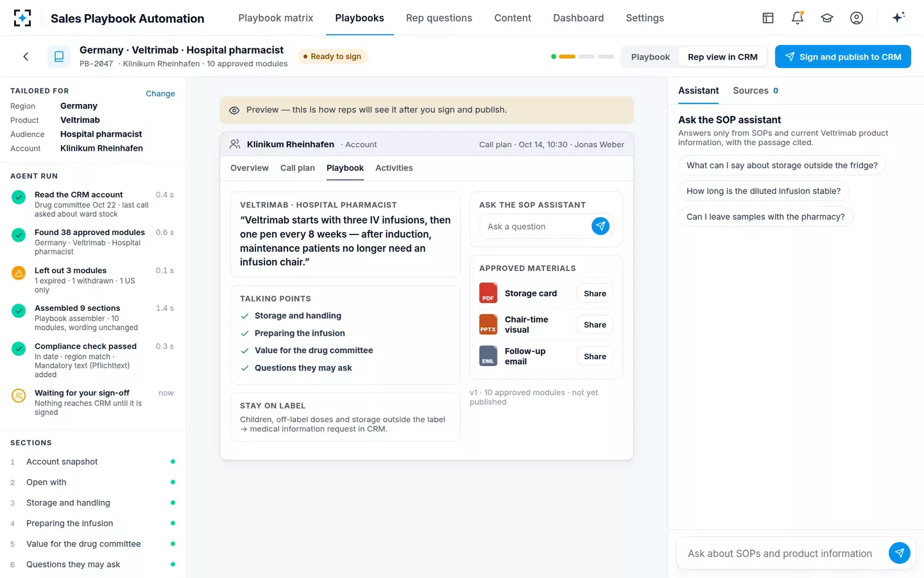Ask about leaving samples with pharmacy
The image size is (924, 578).
(766, 216)
